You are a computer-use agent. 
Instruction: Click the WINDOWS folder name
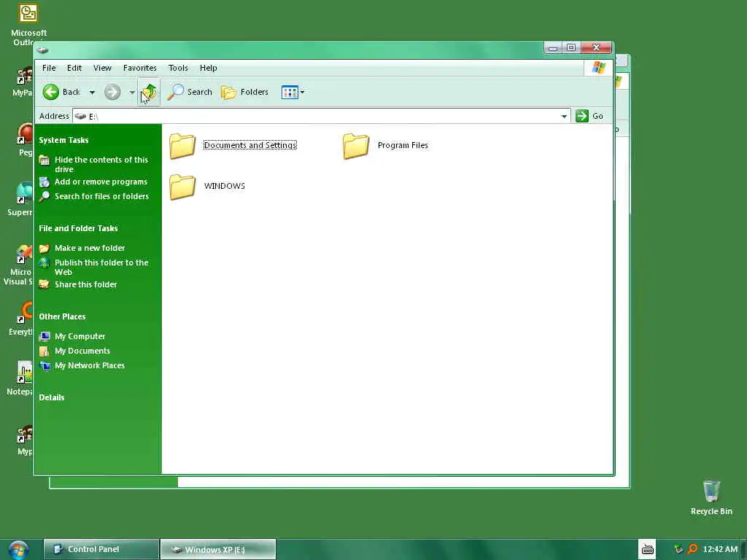[x=225, y=186]
